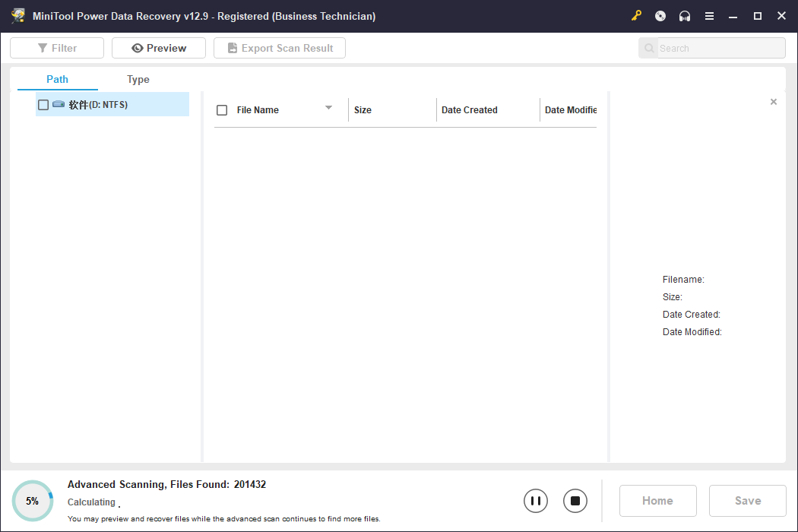Pause the advanced scan

tap(535, 501)
